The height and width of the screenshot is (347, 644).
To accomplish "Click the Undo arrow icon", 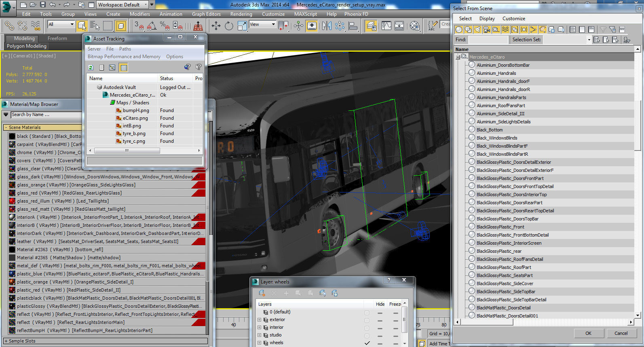I will click(53, 5).
